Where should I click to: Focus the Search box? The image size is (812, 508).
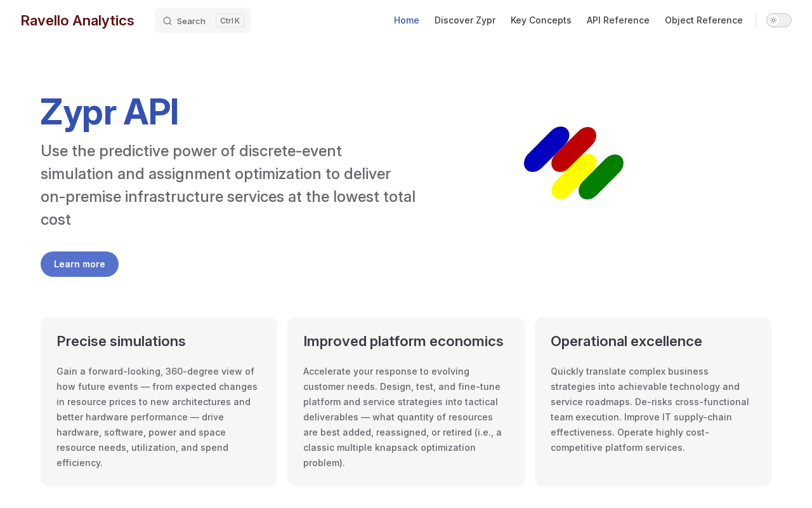[203, 20]
